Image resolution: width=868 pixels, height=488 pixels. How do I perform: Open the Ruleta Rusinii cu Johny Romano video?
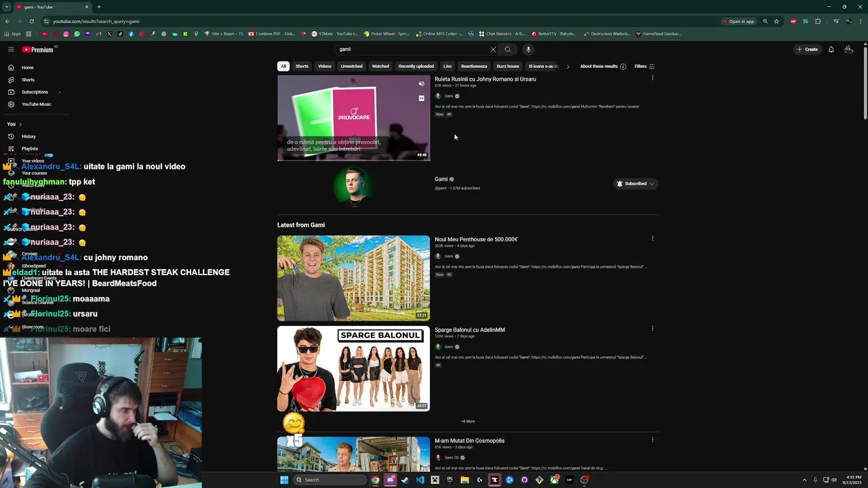coord(486,79)
